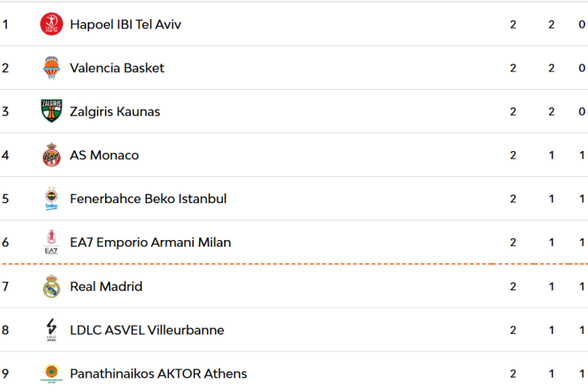Go to the AS Monaco team page
The width and height of the screenshot is (588, 391).
pyautogui.click(x=104, y=155)
